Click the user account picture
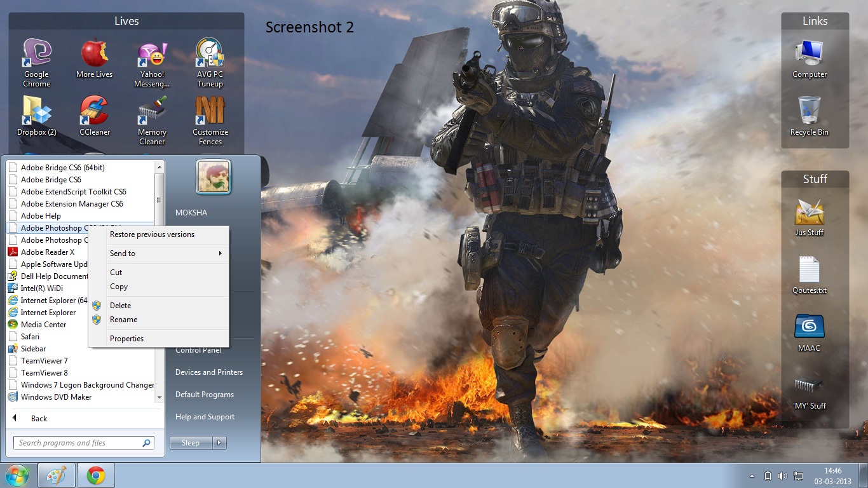 click(x=214, y=177)
